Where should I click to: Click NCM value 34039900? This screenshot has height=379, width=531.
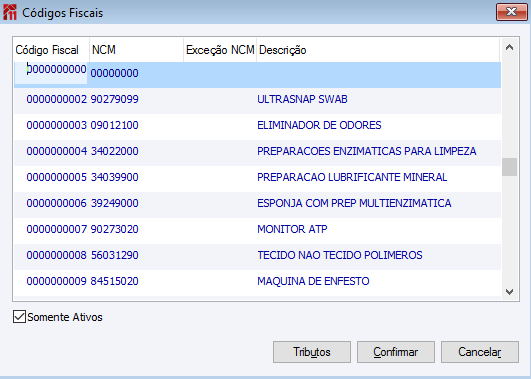114,177
